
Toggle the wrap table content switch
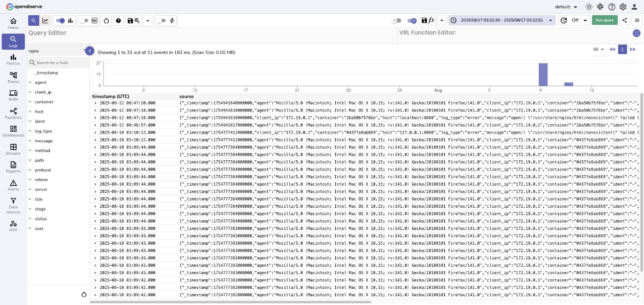(x=397, y=21)
